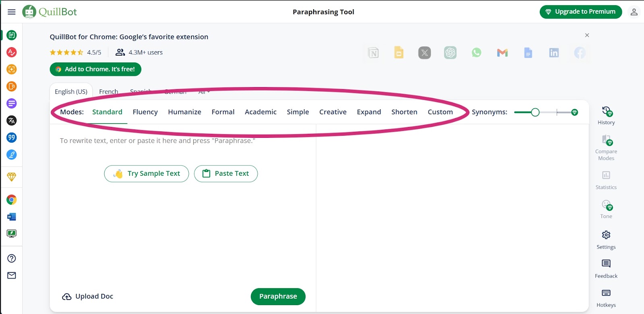Open the Tone panel
The image size is (644, 314).
606,209
